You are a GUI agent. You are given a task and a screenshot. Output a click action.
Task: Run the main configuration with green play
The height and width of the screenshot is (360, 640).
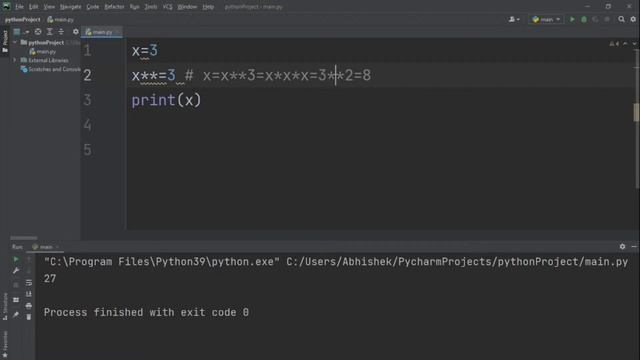click(x=572, y=19)
